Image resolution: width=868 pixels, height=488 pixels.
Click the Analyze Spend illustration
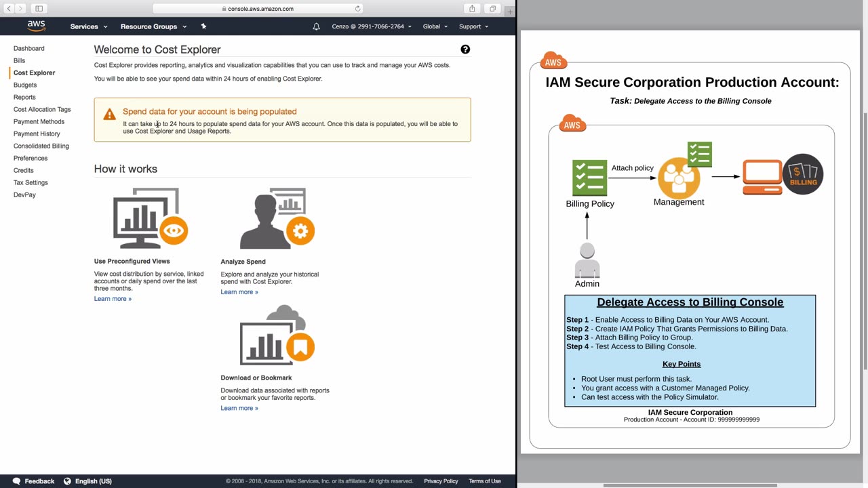277,218
